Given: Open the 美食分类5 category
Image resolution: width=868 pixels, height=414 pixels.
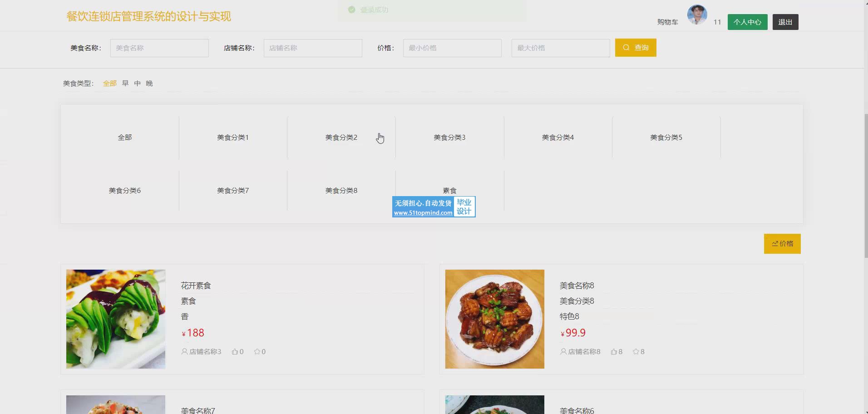Looking at the screenshot, I should pos(666,138).
